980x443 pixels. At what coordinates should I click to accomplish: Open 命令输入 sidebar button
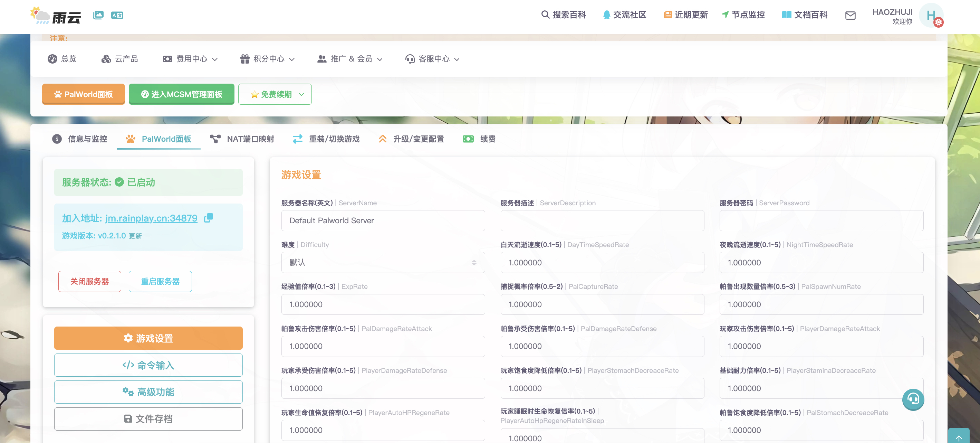click(148, 365)
